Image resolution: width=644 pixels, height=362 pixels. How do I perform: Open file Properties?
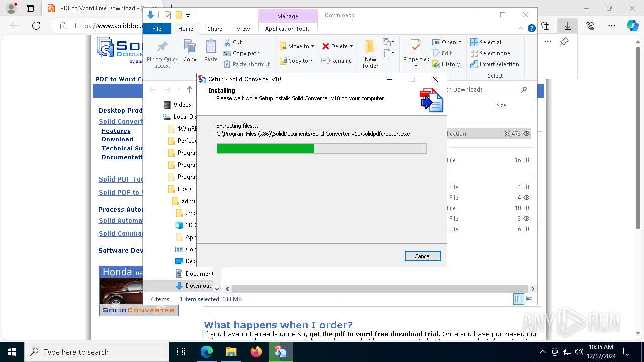(x=416, y=53)
